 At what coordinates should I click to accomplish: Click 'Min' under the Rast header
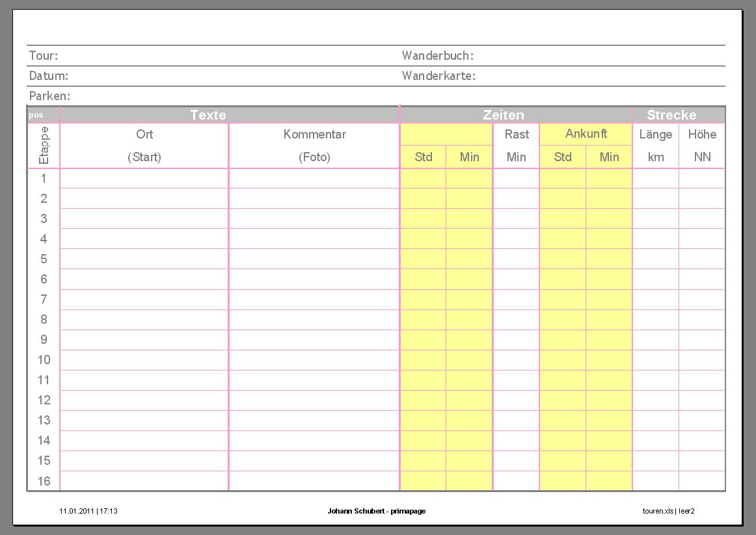[517, 157]
